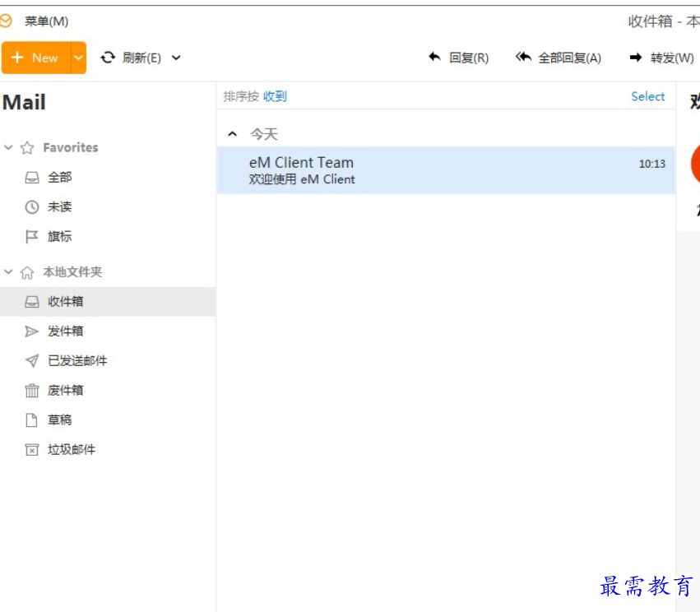Collapse the 今天 group chevron

[x=232, y=134]
